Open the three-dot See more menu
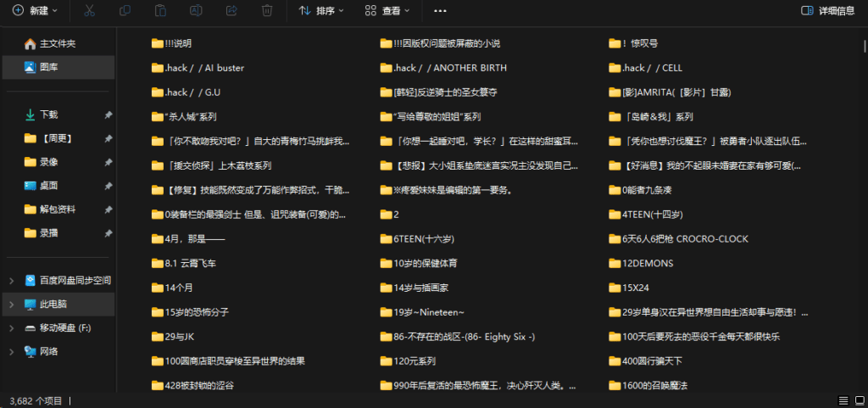 [x=439, y=11]
